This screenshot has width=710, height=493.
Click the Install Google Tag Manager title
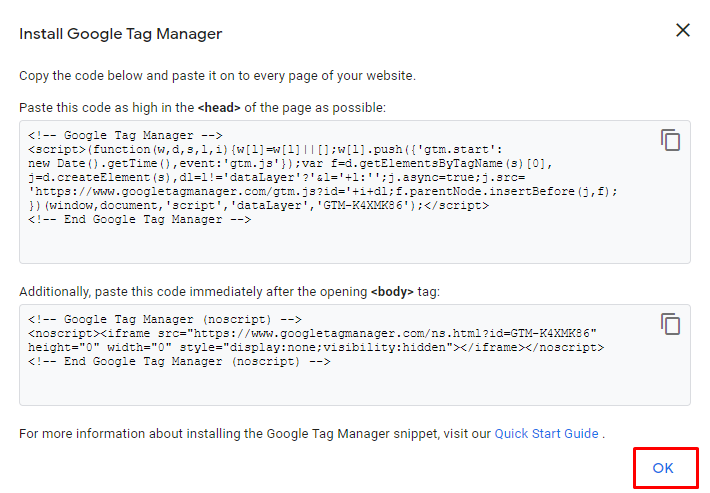click(x=120, y=34)
